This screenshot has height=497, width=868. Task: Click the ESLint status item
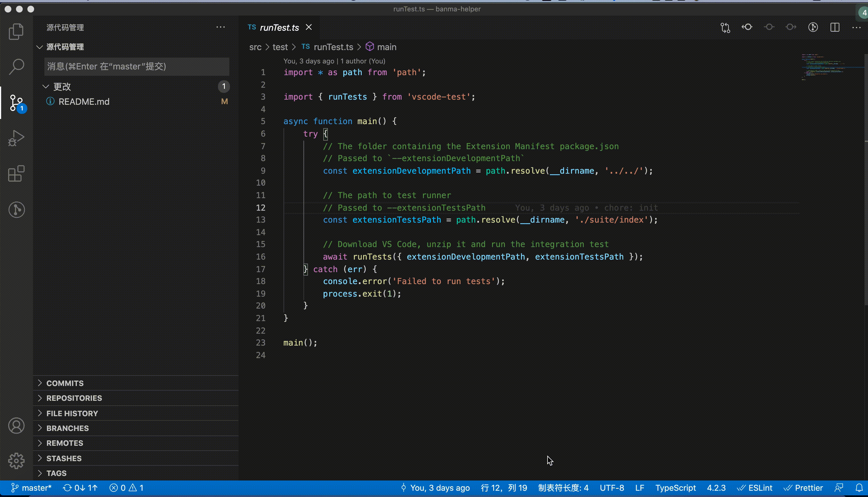[755, 488]
